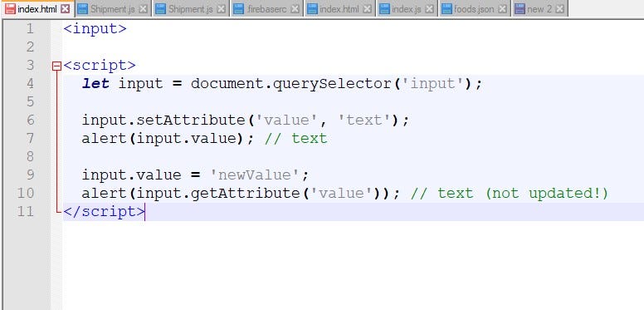Image resolution: width=644 pixels, height=310 pixels.
Task: Switch to the .firebaserc tab
Action: pyautogui.click(x=267, y=9)
